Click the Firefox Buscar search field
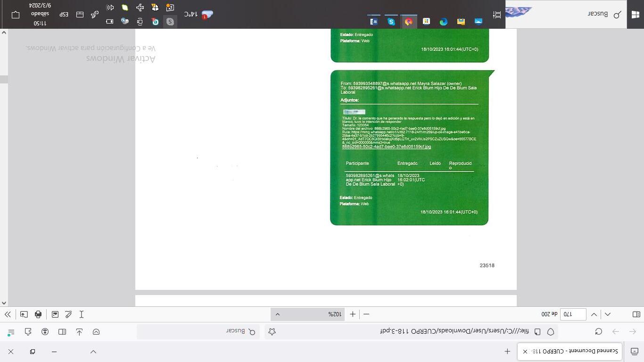This screenshot has height=362, width=644. coord(198,332)
